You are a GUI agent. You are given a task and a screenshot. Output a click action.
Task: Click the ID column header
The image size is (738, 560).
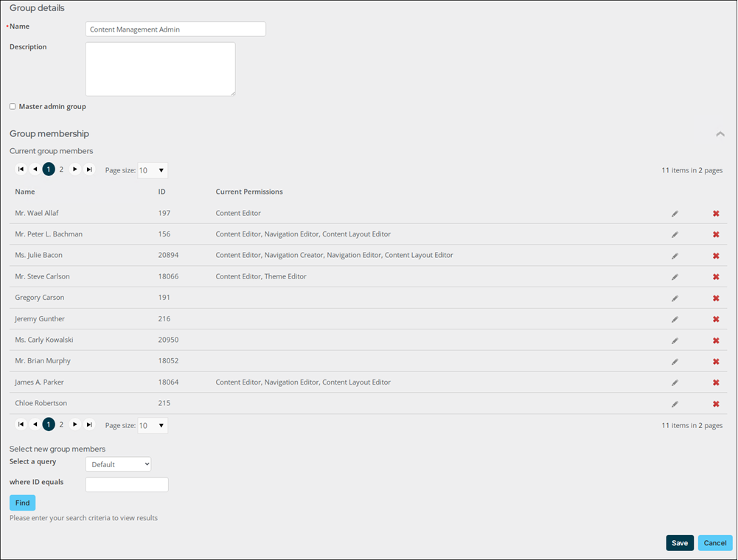click(162, 192)
